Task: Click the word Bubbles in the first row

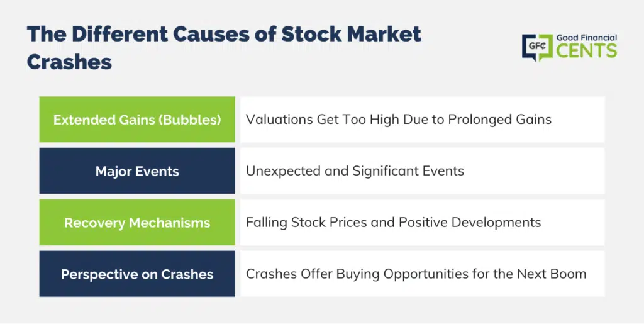Action: [x=190, y=120]
